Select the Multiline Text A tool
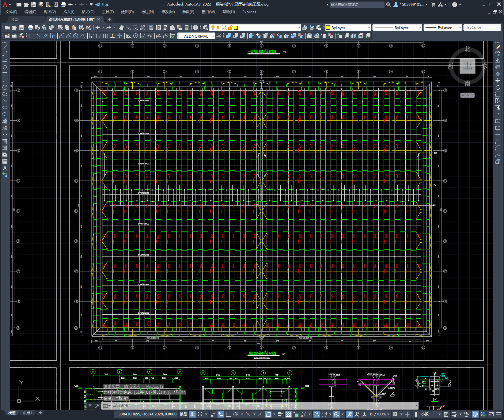 5,168
